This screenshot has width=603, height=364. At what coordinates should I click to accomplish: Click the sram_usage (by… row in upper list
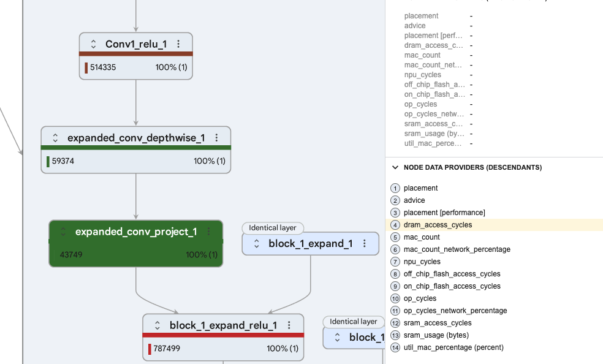click(x=438, y=134)
